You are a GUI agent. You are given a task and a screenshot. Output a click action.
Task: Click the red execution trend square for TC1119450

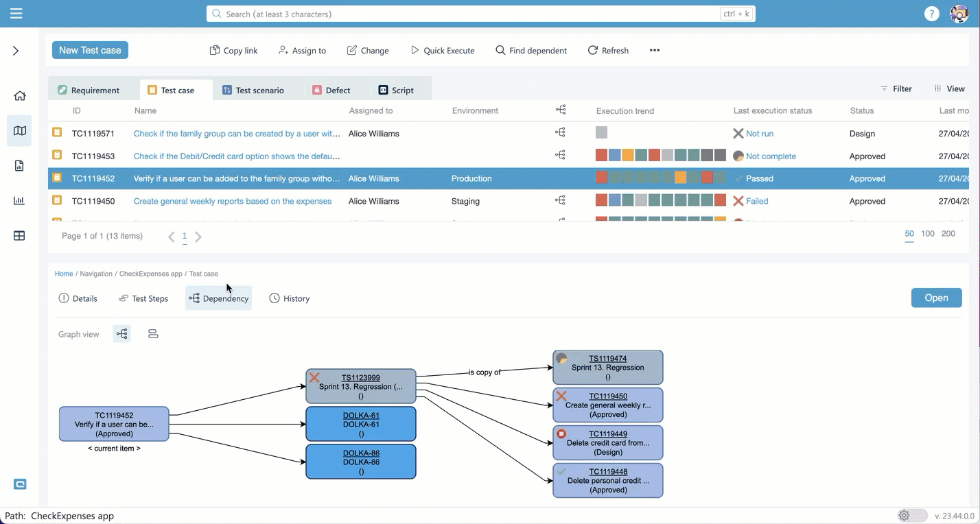(601, 201)
